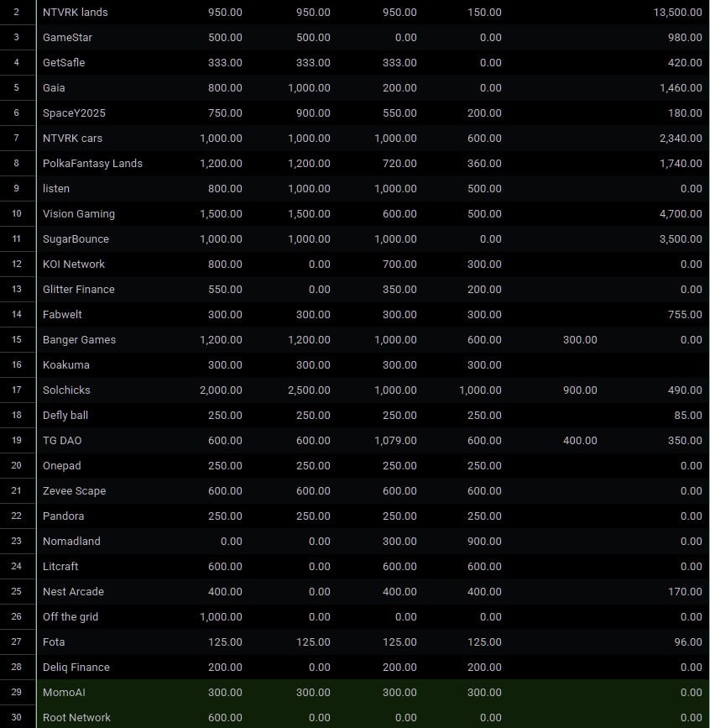Select row header number 10
This screenshot has width=710, height=728.
(17, 213)
